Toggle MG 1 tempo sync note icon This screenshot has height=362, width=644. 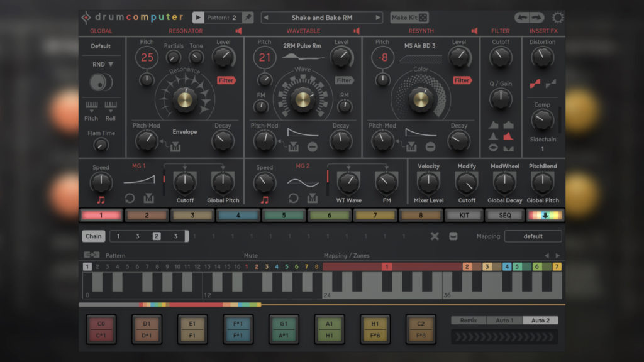[101, 200]
